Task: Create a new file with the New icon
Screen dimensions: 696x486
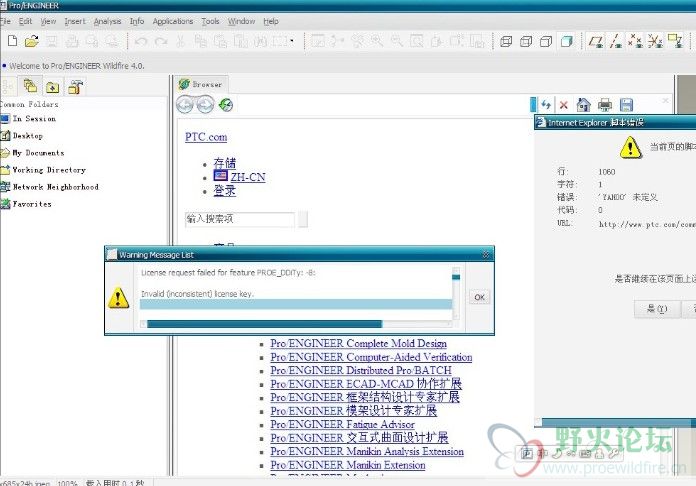Action: pos(12,41)
